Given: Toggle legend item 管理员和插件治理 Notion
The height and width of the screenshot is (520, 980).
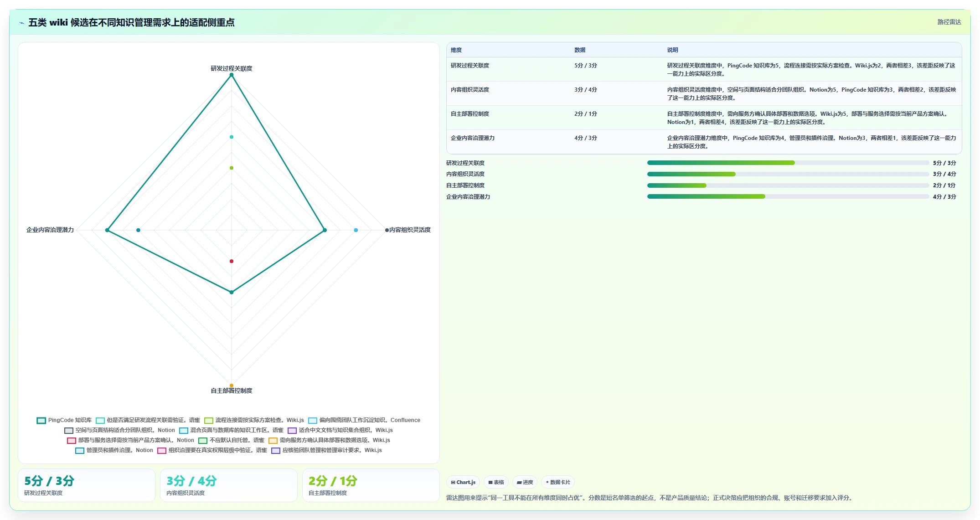Looking at the screenshot, I should pos(114,450).
